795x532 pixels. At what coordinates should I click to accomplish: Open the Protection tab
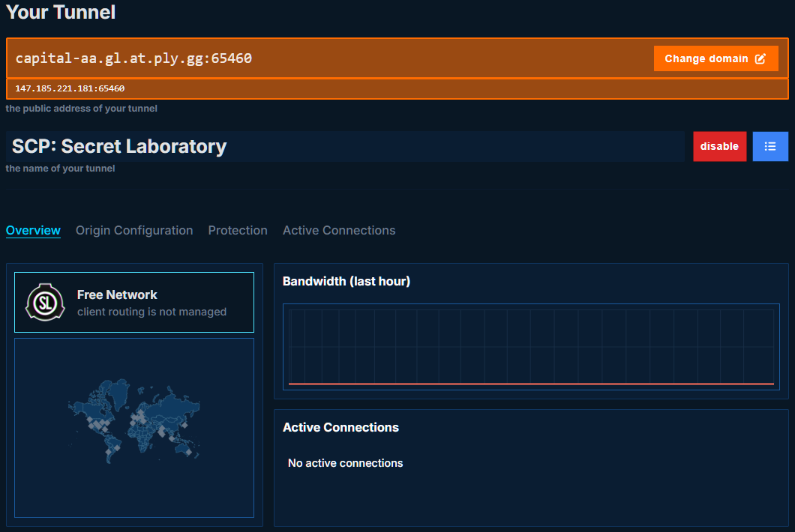(238, 231)
